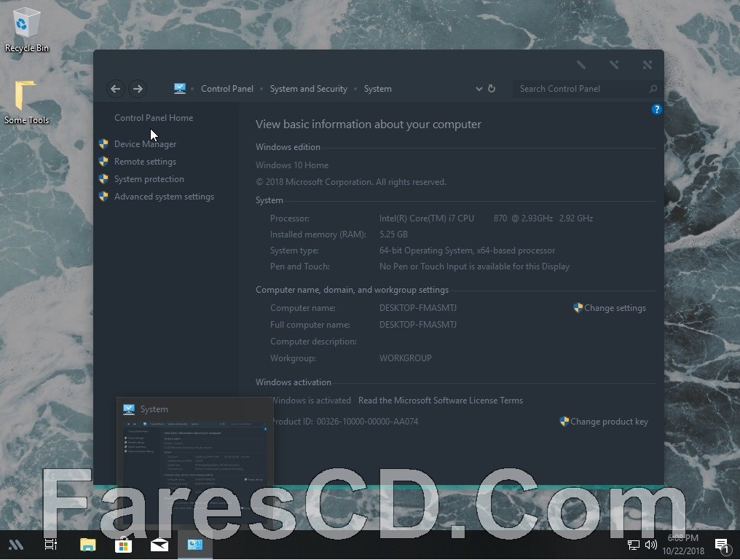The height and width of the screenshot is (560, 740).
Task: Click shield icon beside Device Manager
Action: (x=103, y=144)
